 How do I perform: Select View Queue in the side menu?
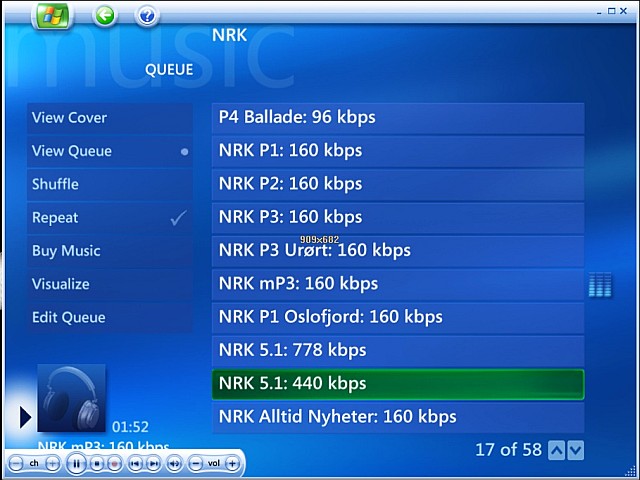click(x=110, y=151)
